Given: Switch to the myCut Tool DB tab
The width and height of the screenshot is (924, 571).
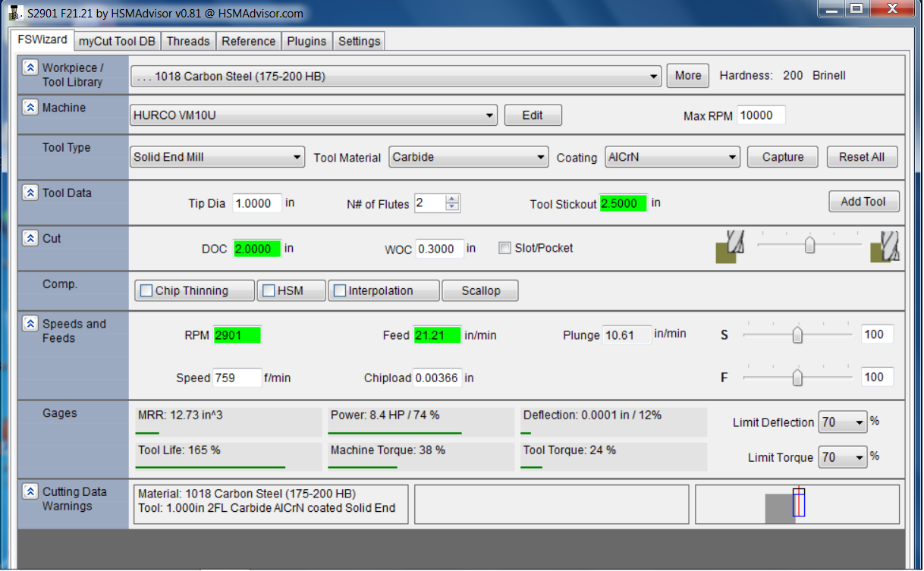Looking at the screenshot, I should point(117,41).
